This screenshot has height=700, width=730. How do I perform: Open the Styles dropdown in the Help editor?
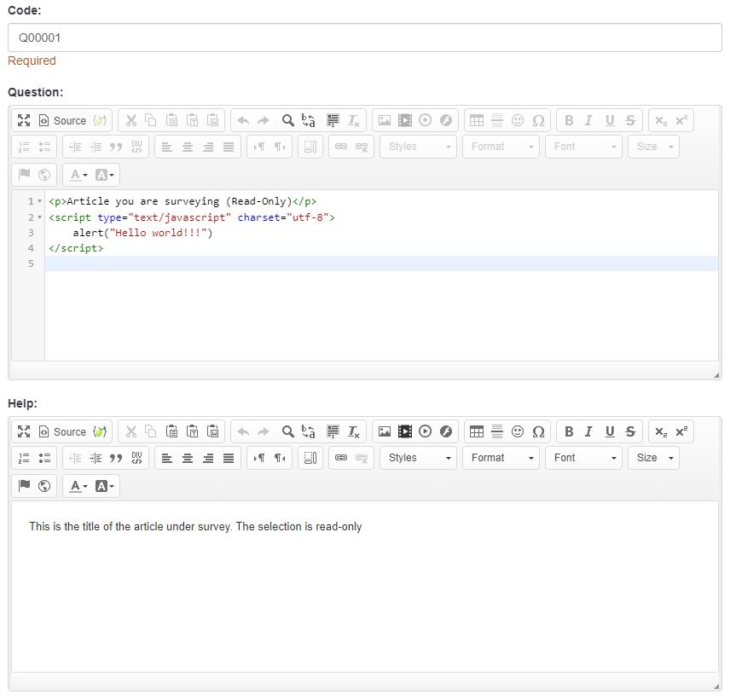tap(419, 458)
